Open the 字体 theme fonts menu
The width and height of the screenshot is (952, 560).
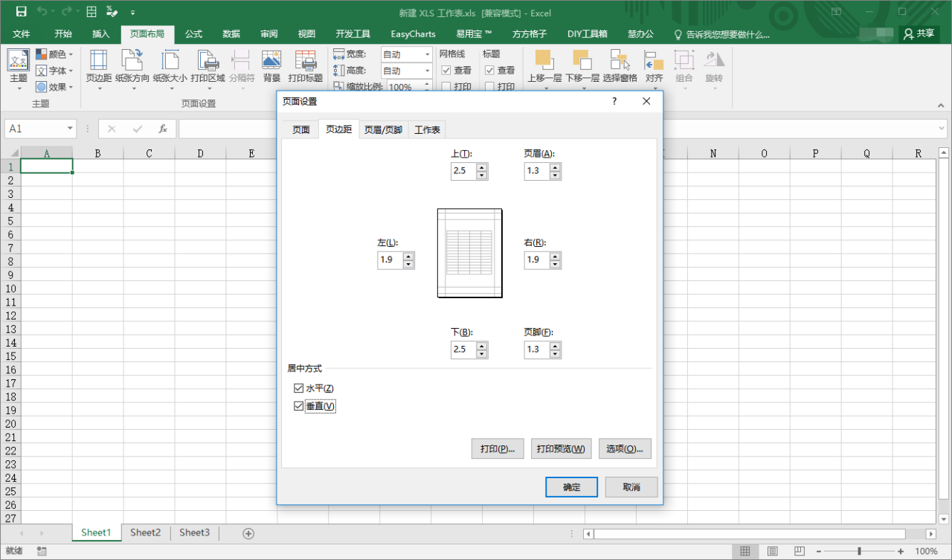[x=54, y=71]
